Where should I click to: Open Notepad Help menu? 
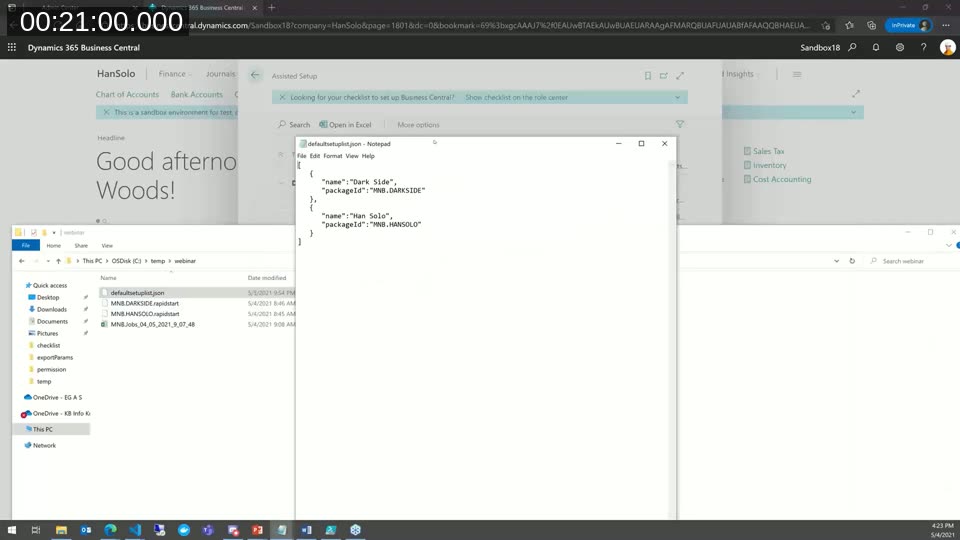pyautogui.click(x=368, y=156)
